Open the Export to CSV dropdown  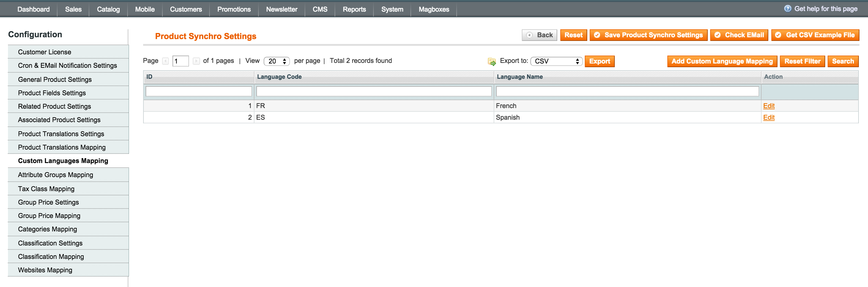556,61
